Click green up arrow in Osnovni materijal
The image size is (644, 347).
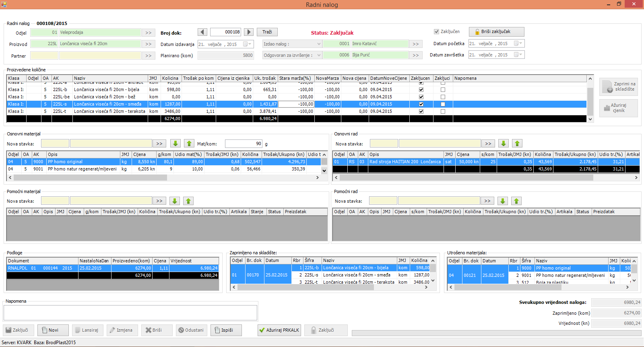click(x=189, y=143)
